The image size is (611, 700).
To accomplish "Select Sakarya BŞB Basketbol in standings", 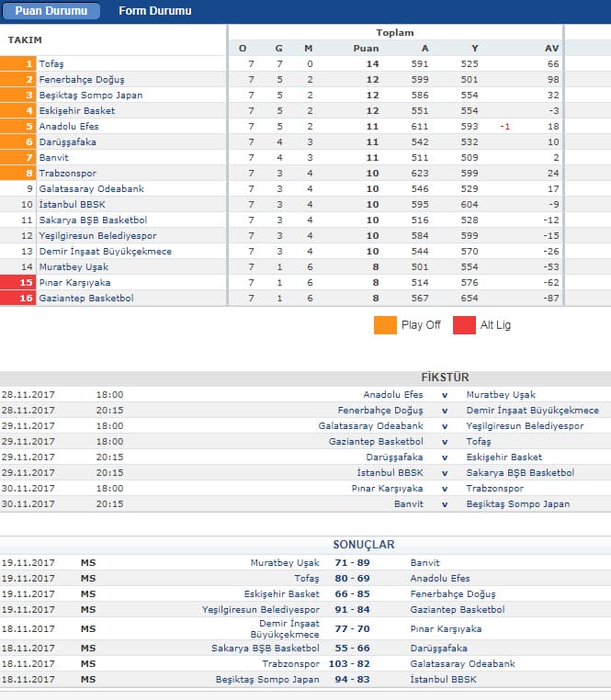I will click(x=93, y=220).
